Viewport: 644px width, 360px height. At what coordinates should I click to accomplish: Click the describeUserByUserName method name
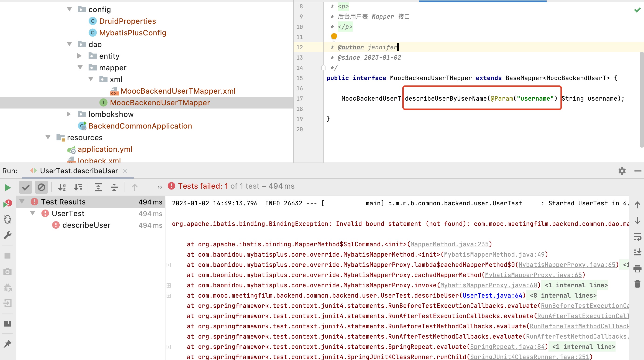[x=446, y=98]
